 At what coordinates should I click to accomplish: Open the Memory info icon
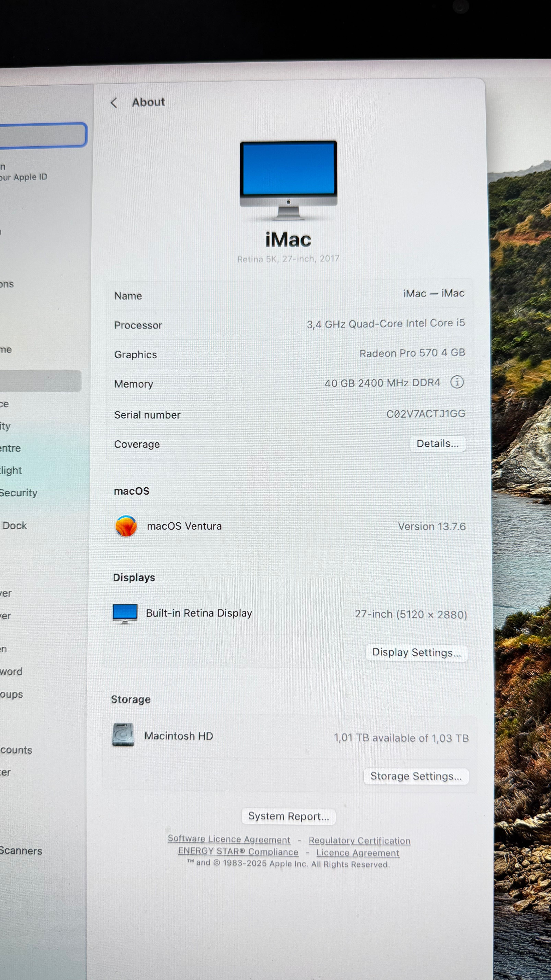pyautogui.click(x=457, y=382)
